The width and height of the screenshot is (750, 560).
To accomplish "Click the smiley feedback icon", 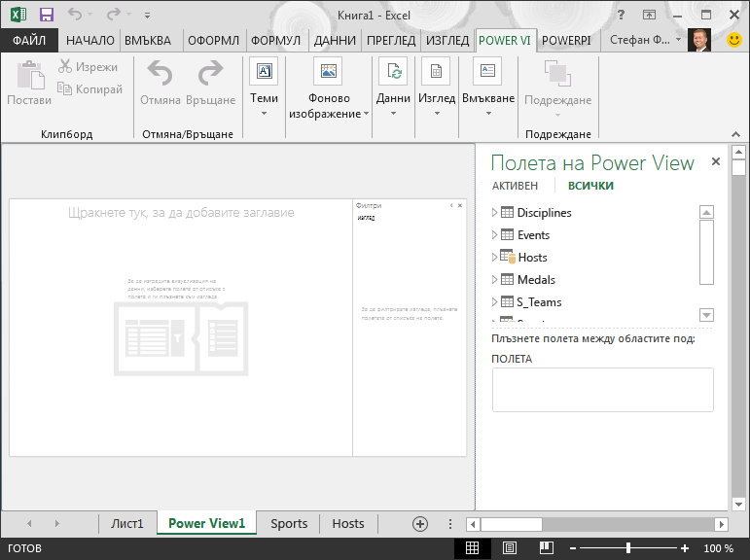I will tap(733, 40).
